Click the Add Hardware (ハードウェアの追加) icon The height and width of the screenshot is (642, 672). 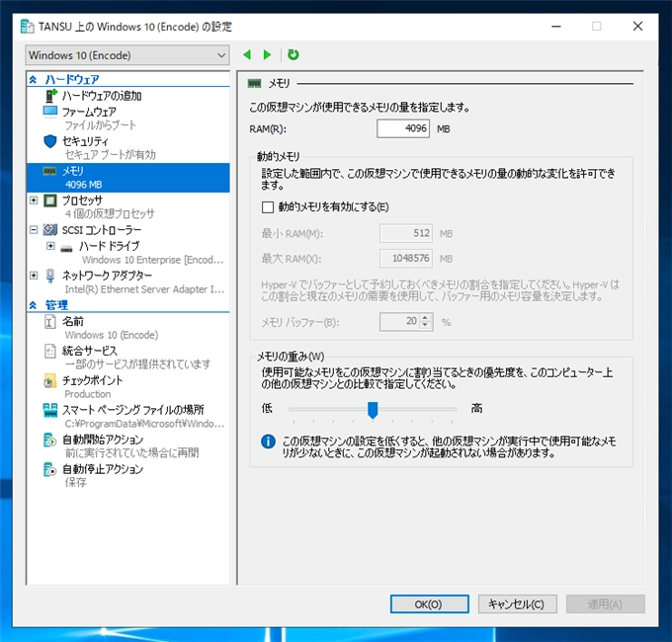point(50,96)
